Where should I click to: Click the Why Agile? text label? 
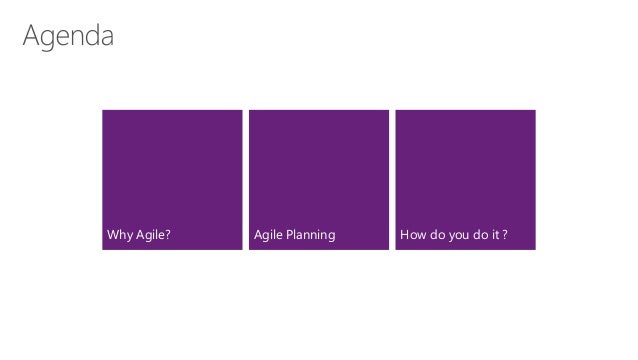pyautogui.click(x=139, y=235)
